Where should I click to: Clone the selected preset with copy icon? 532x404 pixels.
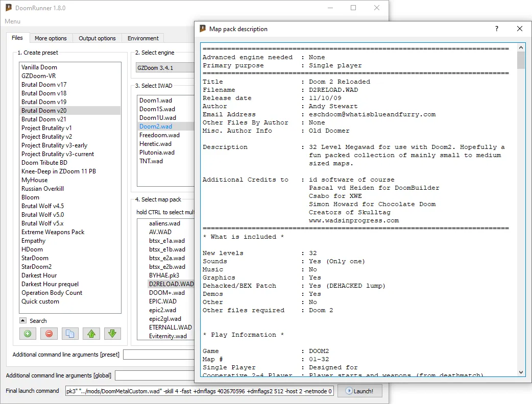pyautogui.click(x=70, y=334)
